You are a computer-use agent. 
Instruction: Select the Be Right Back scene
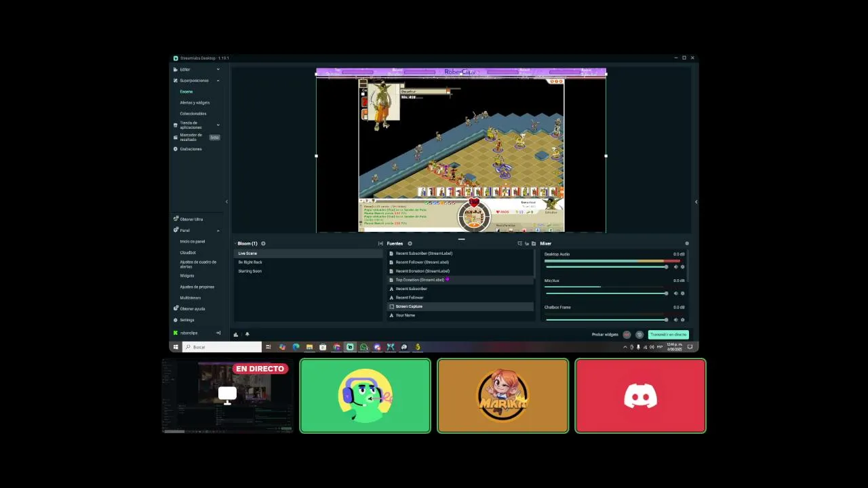click(x=308, y=262)
